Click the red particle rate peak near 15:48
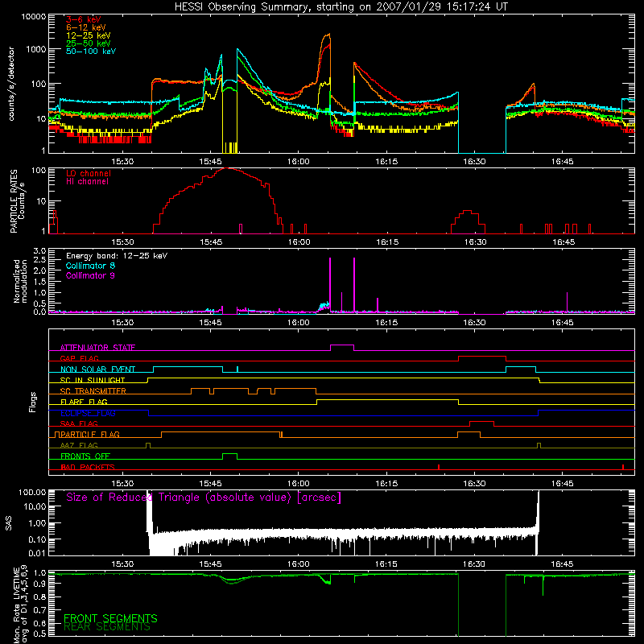This screenshot has width=644, height=644. tap(227, 168)
